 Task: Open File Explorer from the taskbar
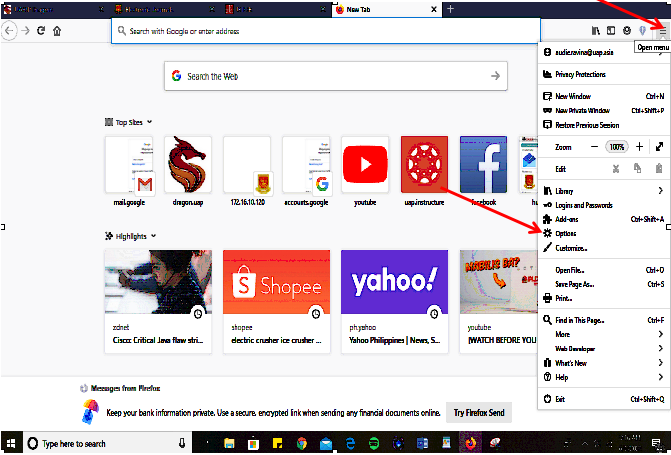tap(229, 443)
